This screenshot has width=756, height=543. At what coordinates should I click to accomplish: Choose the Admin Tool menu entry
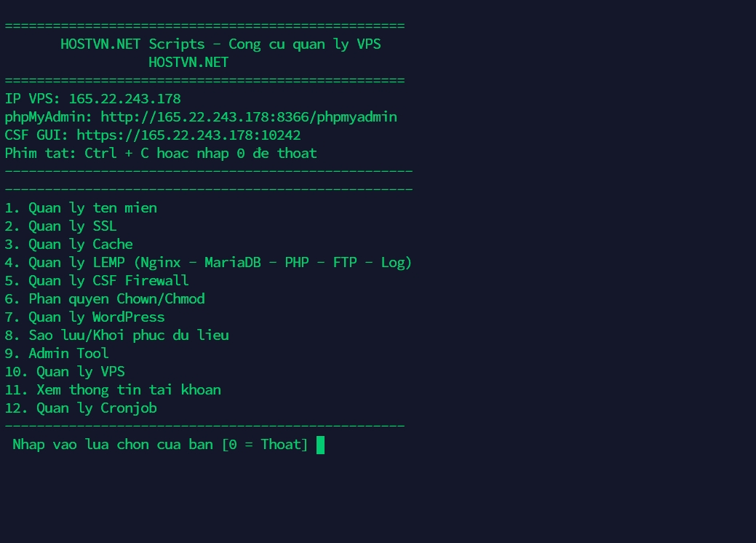(57, 354)
